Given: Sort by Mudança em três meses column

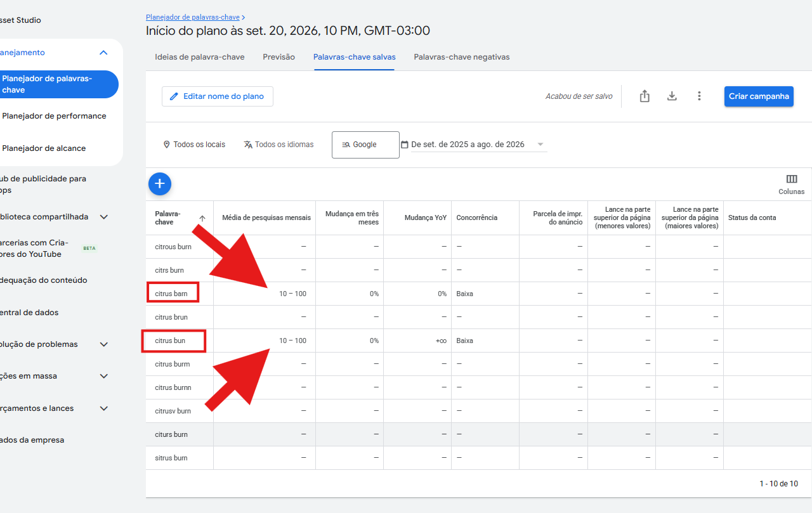Looking at the screenshot, I should (352, 218).
